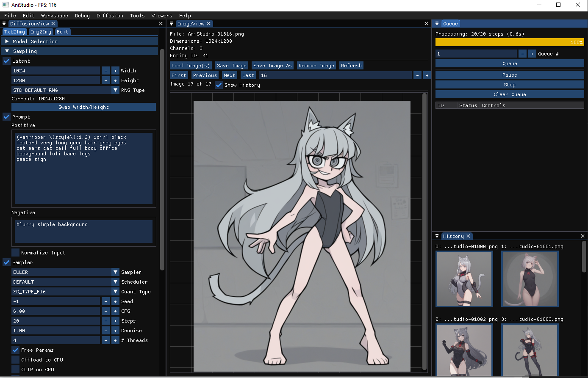Viewport: 588px width, 378px height.
Task: Click the Negative prompt text field
Action: [x=84, y=231]
